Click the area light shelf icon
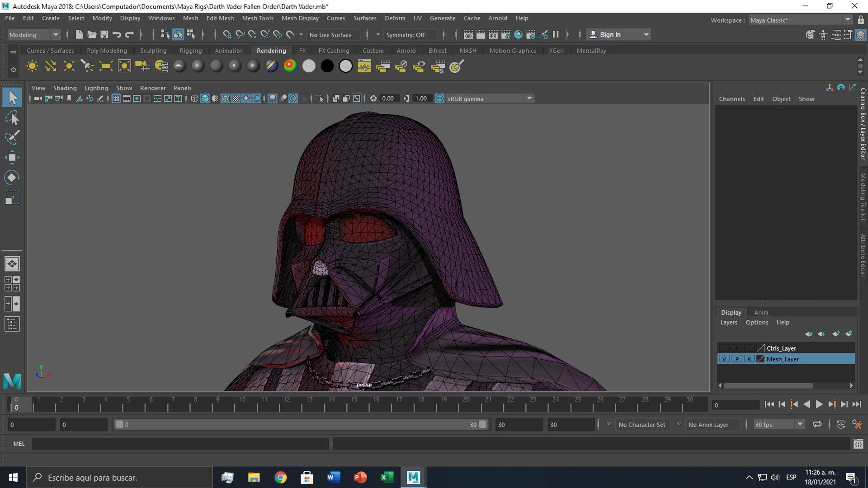The image size is (868, 488). [x=106, y=66]
